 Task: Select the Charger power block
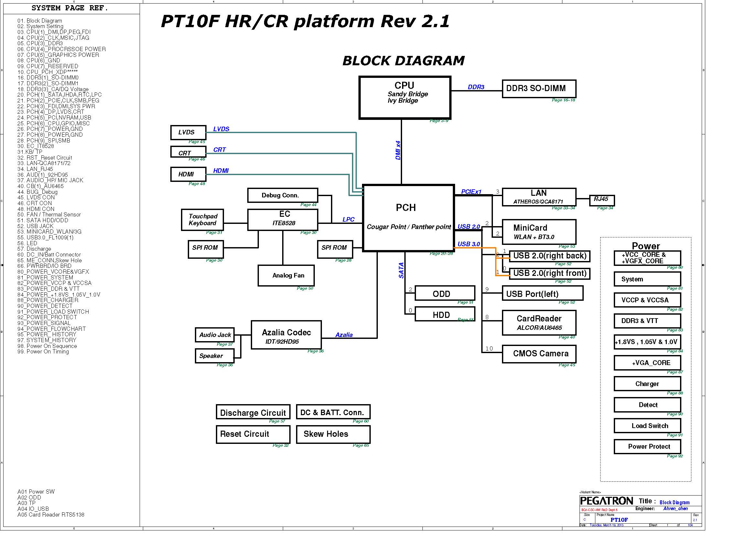coord(647,384)
